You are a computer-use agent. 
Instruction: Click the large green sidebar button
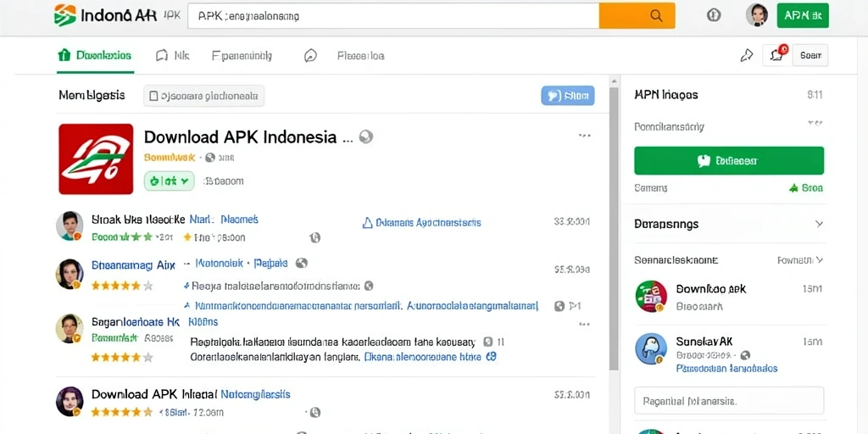click(x=729, y=160)
